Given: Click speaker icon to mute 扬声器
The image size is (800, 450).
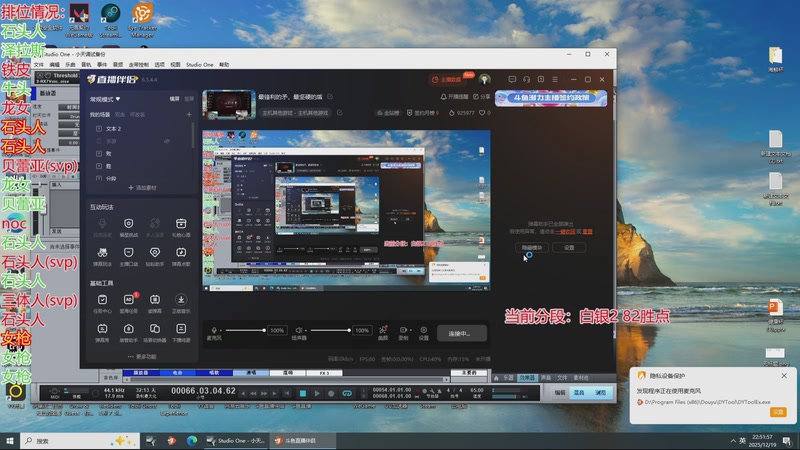Looking at the screenshot, I should (299, 330).
